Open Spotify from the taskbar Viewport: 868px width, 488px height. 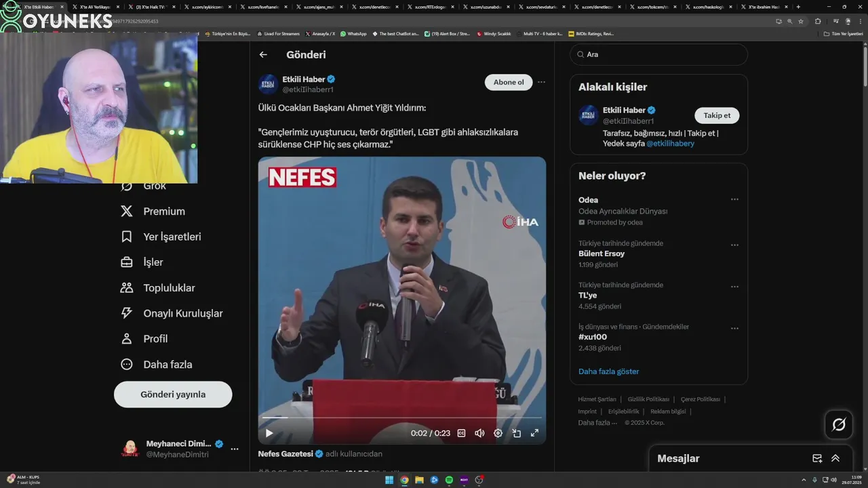click(449, 480)
